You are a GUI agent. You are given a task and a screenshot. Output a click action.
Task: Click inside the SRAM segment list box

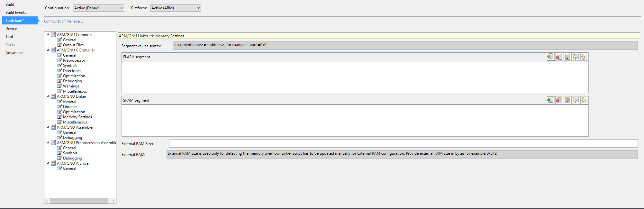[355, 121]
